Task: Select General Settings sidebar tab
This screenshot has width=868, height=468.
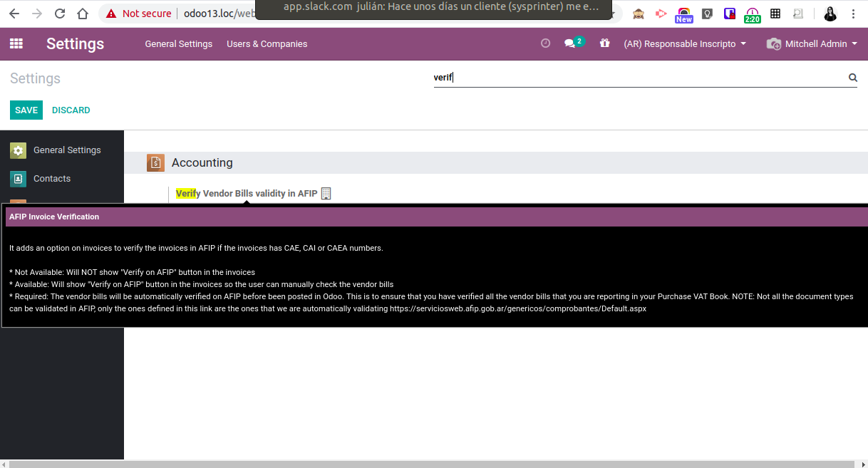Action: (62, 150)
